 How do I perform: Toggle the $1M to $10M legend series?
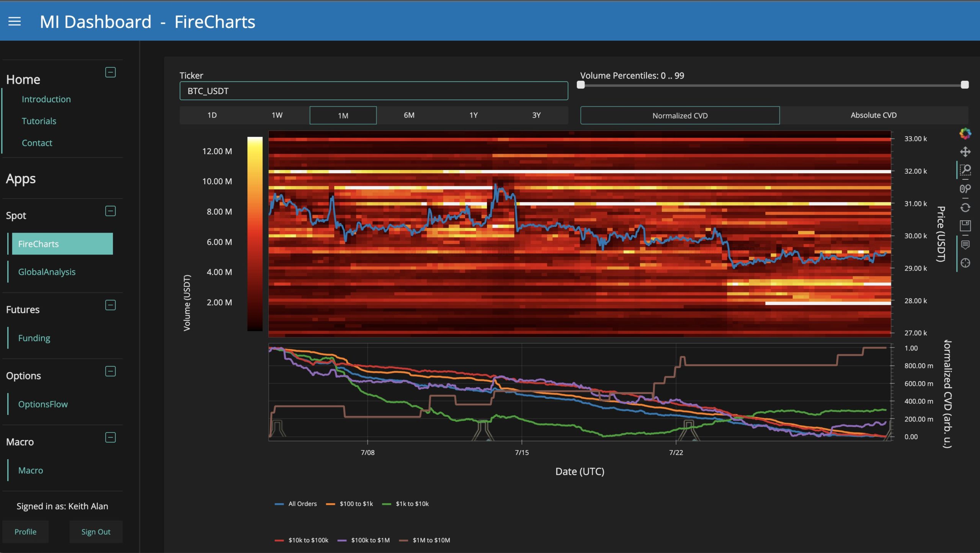pyautogui.click(x=431, y=540)
